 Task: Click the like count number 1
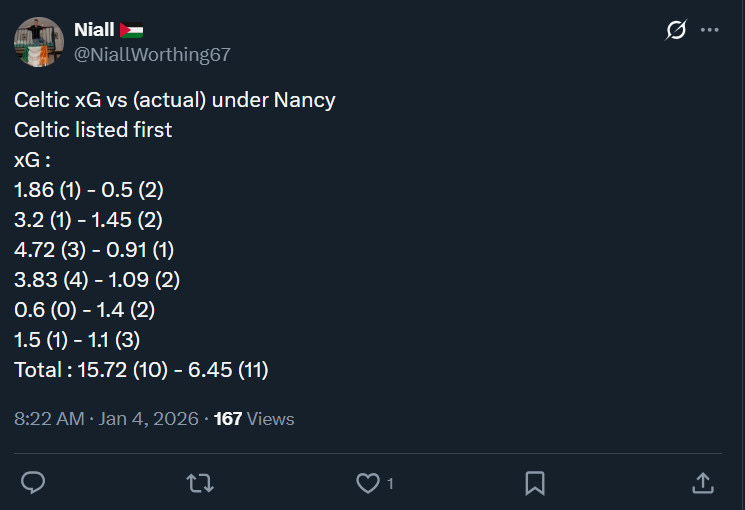point(390,484)
